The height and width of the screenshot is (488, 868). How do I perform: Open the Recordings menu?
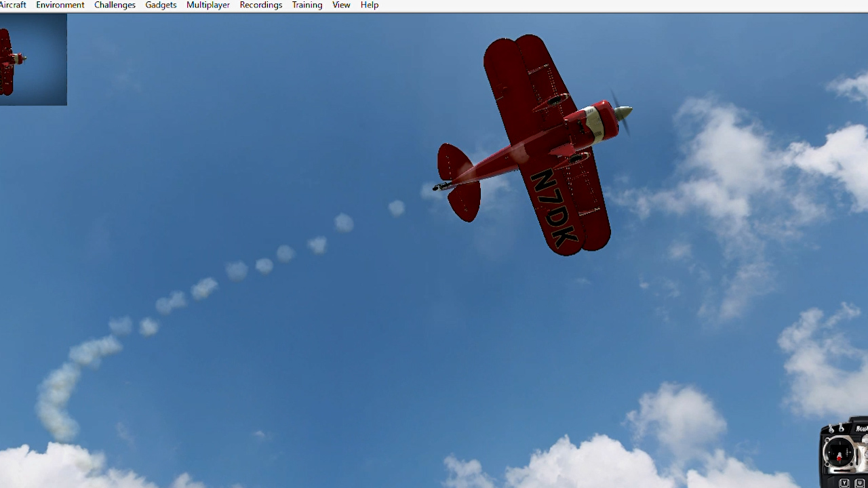point(260,5)
